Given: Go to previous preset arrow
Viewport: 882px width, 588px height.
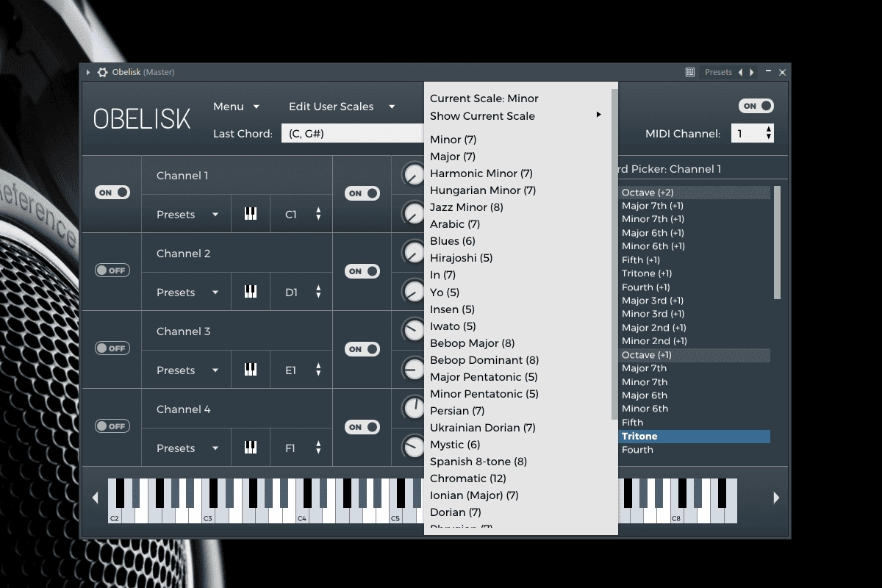Looking at the screenshot, I should tap(740, 72).
